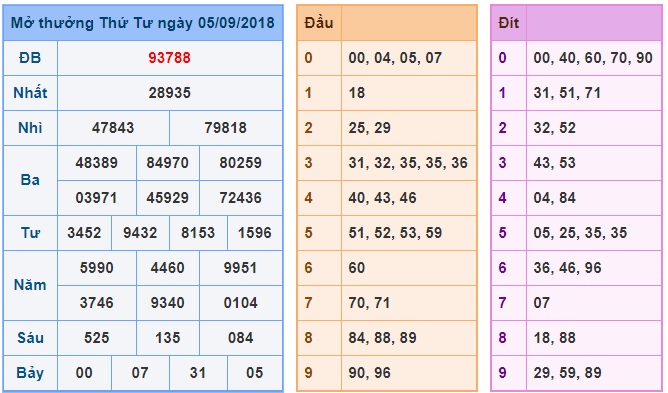The image size is (668, 393).
Task: Click the Nhì prize number 79818
Action: [x=225, y=128]
